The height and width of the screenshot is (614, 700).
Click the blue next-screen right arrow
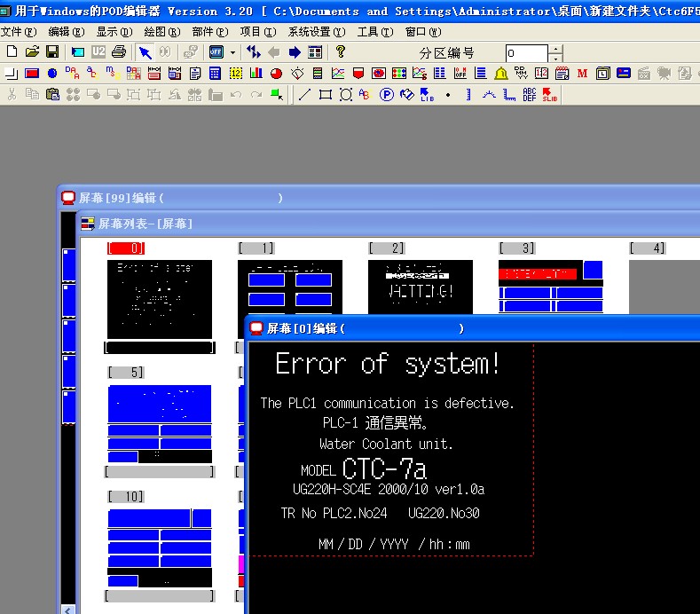[295, 52]
